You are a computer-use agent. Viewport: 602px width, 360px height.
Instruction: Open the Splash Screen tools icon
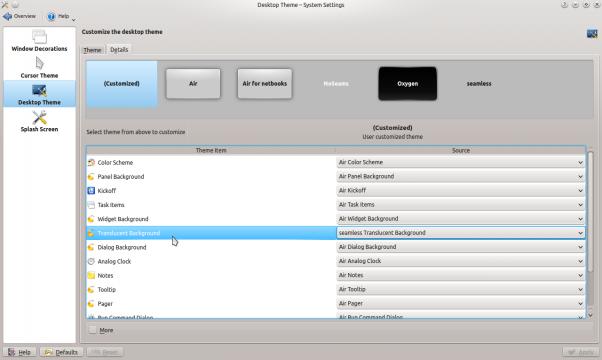[x=39, y=117]
